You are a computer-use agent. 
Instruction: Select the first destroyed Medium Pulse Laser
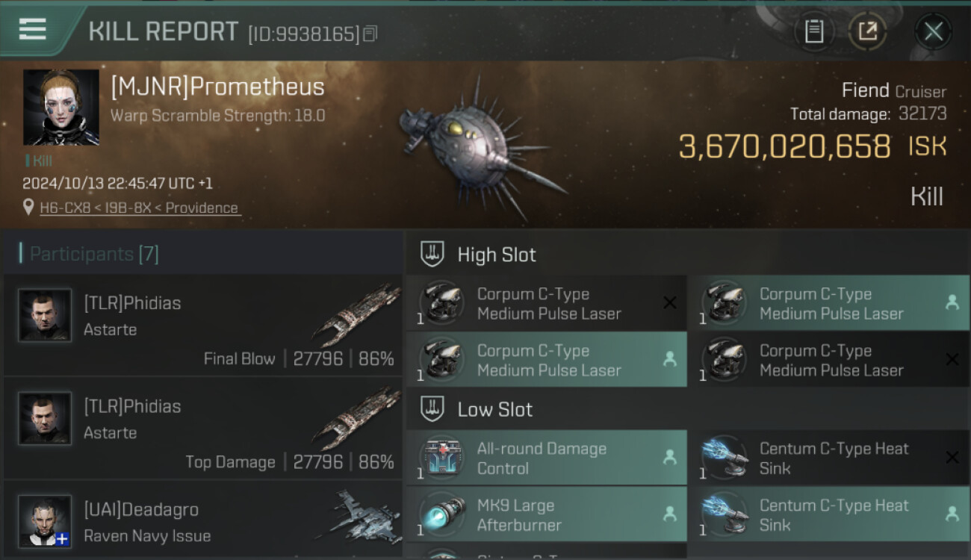click(x=546, y=302)
